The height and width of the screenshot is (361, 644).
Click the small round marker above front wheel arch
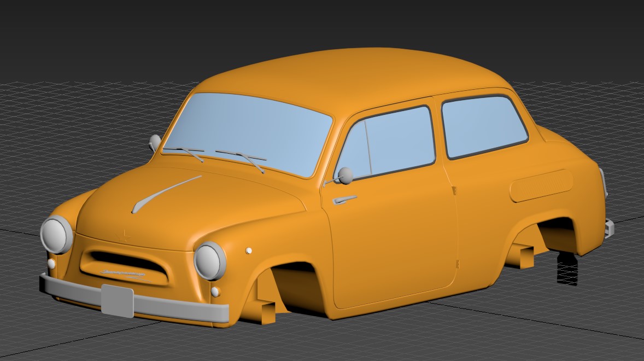(249, 251)
